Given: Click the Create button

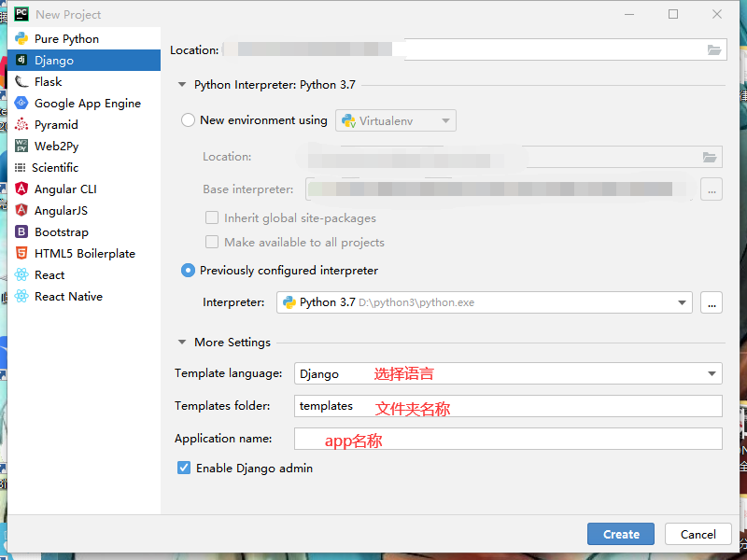Looking at the screenshot, I should point(620,533).
